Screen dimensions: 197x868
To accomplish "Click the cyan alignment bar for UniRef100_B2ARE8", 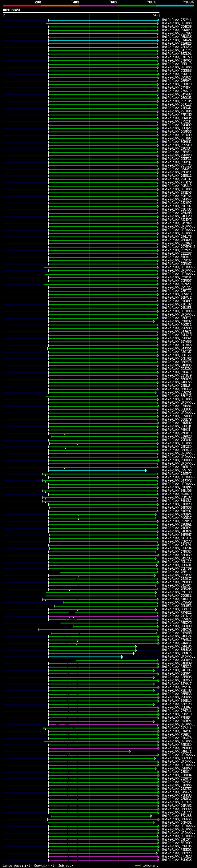I will point(103,44).
